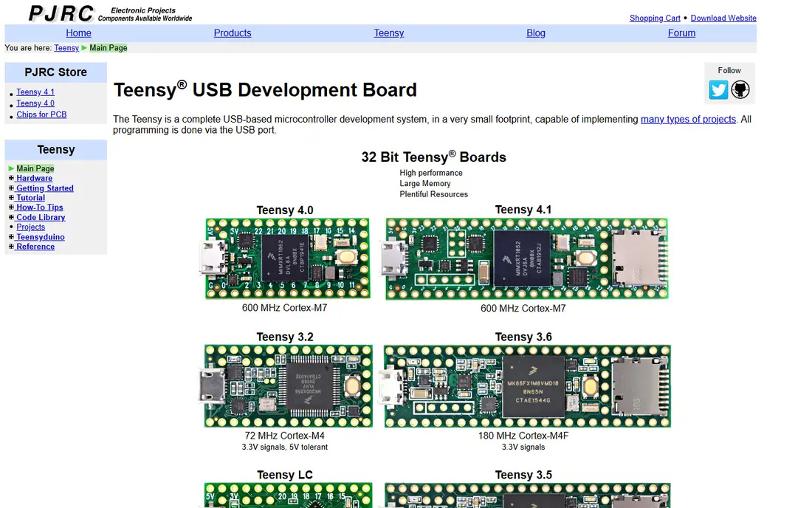This screenshot has height=508, width=812.
Task: Open the Hardware sidebar link
Action: click(x=34, y=178)
